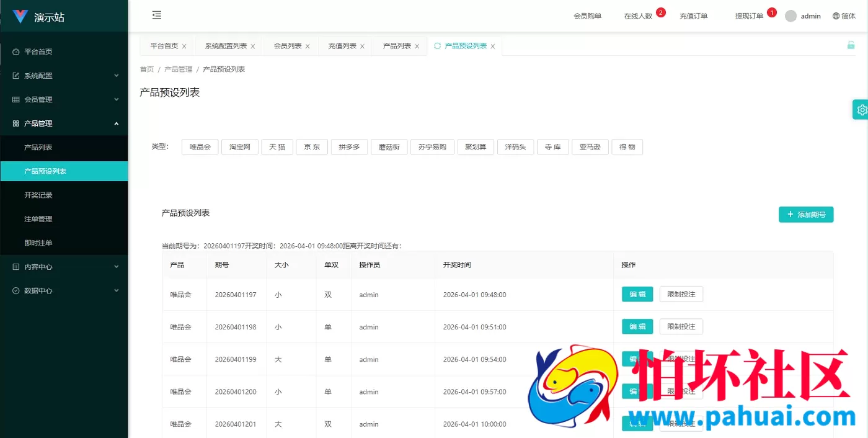Image resolution: width=868 pixels, height=438 pixels.
Task: Filter by type 京东
Action: 312,147
